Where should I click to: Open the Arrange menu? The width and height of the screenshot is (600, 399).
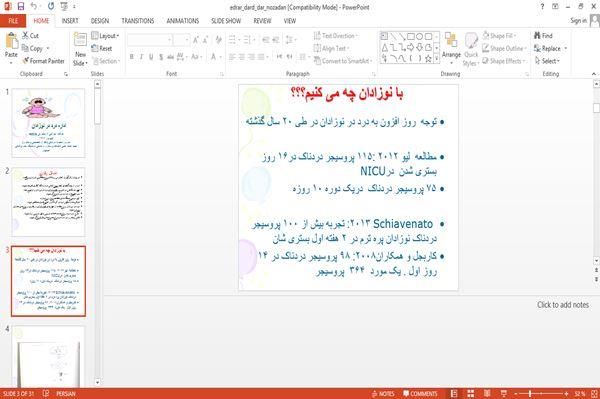coord(451,48)
